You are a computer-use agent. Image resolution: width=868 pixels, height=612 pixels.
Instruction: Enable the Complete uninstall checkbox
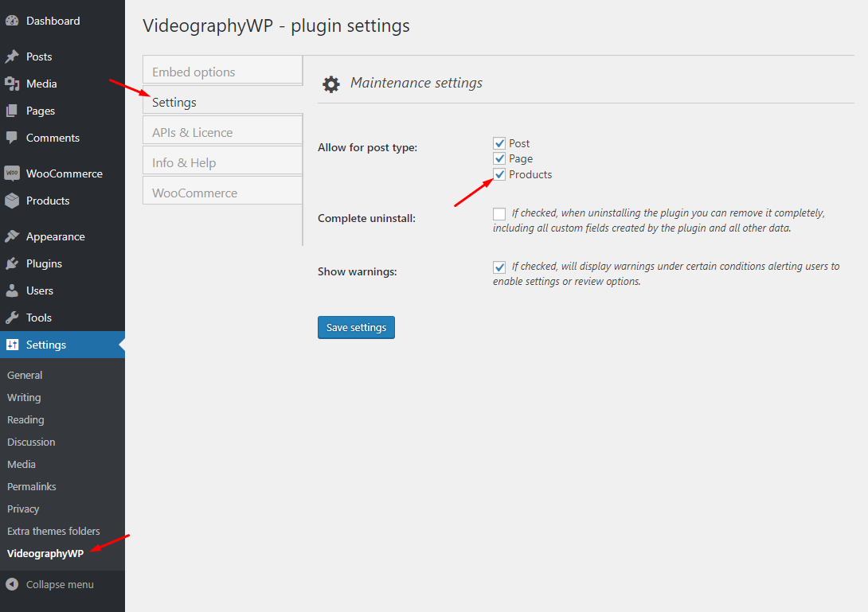coord(499,213)
